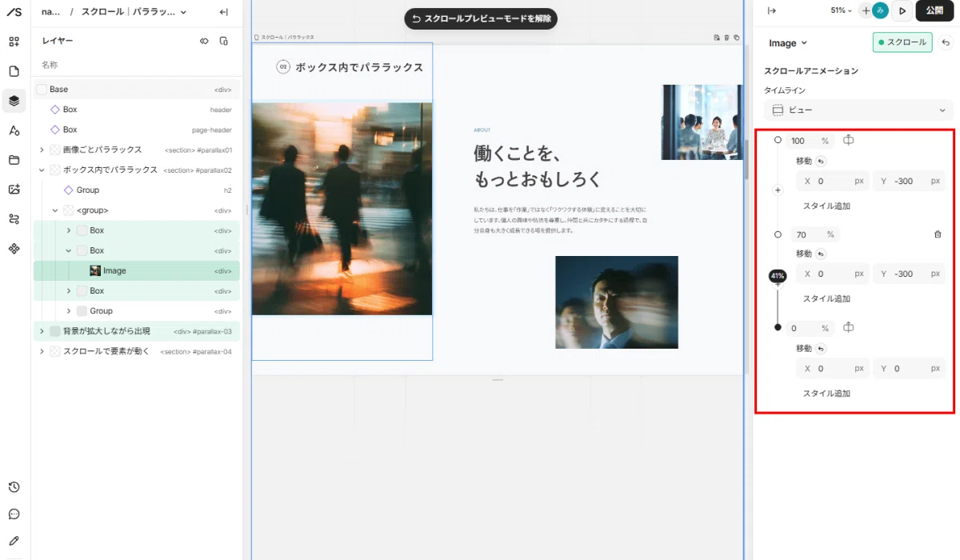Expand the スクロールで要素が動く section layer
Viewport: 960px width, 560px height.
point(42,351)
